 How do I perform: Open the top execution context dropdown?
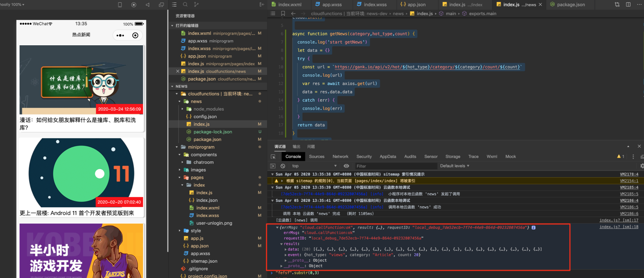click(x=314, y=166)
